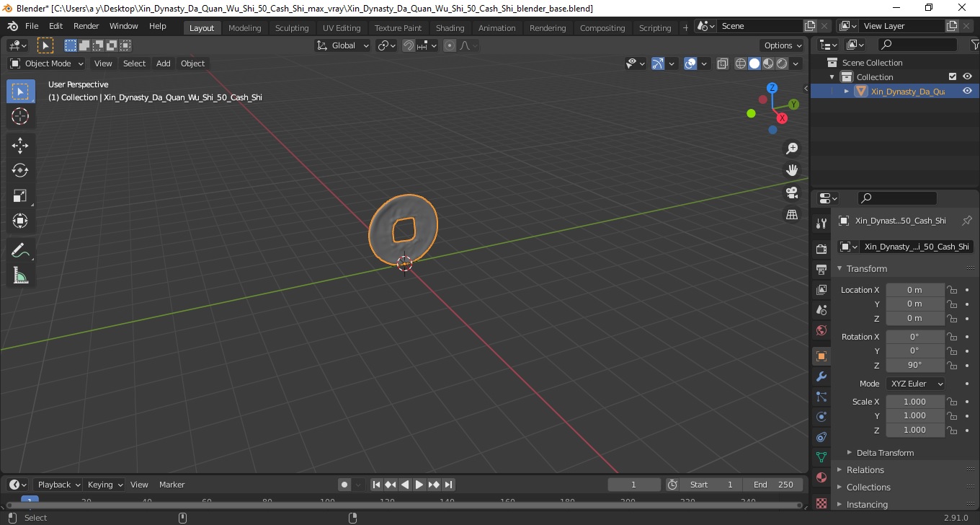The height and width of the screenshot is (525, 980).
Task: Switch to UV Editing workspace tab
Action: 342,28
